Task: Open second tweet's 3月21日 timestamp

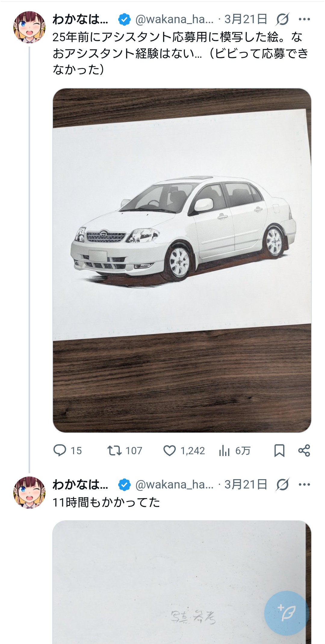Action: click(x=246, y=485)
